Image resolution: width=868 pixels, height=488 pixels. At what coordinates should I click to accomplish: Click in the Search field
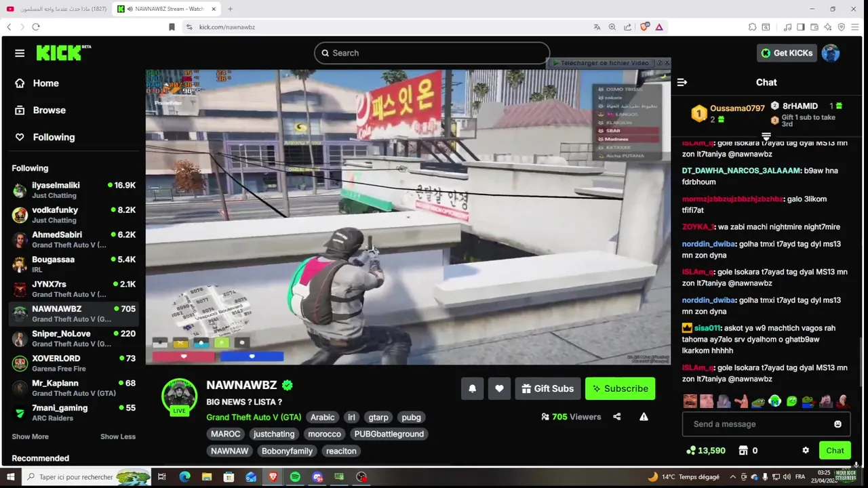432,53
